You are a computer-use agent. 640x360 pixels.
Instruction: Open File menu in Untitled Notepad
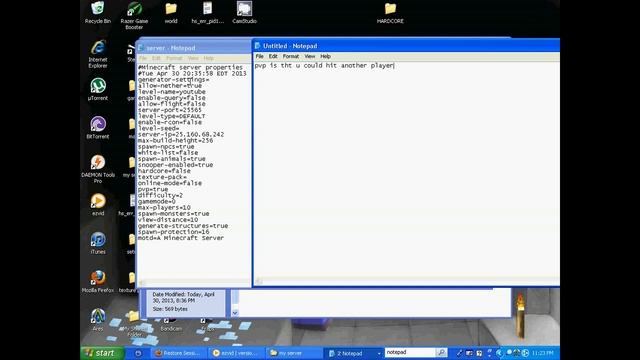coord(259,56)
